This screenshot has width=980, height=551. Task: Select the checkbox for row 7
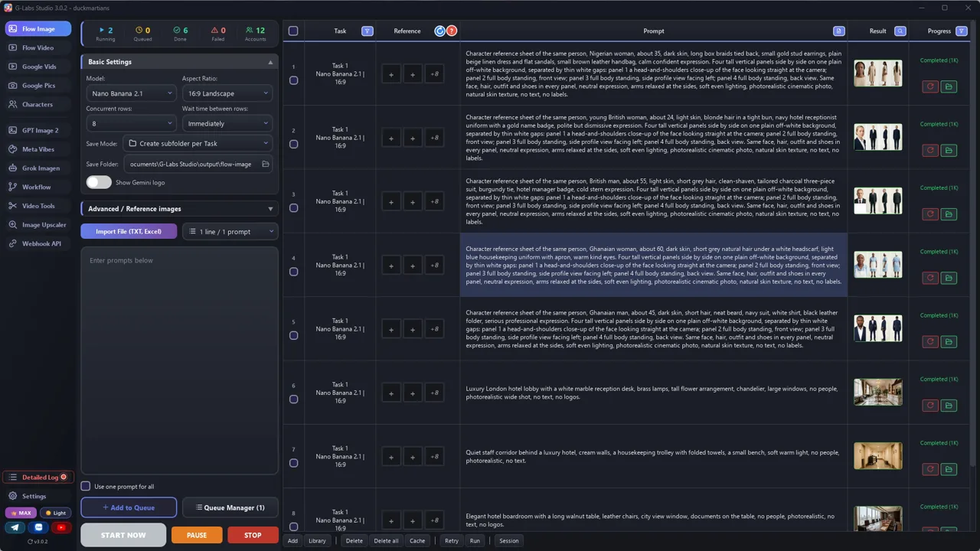(293, 463)
